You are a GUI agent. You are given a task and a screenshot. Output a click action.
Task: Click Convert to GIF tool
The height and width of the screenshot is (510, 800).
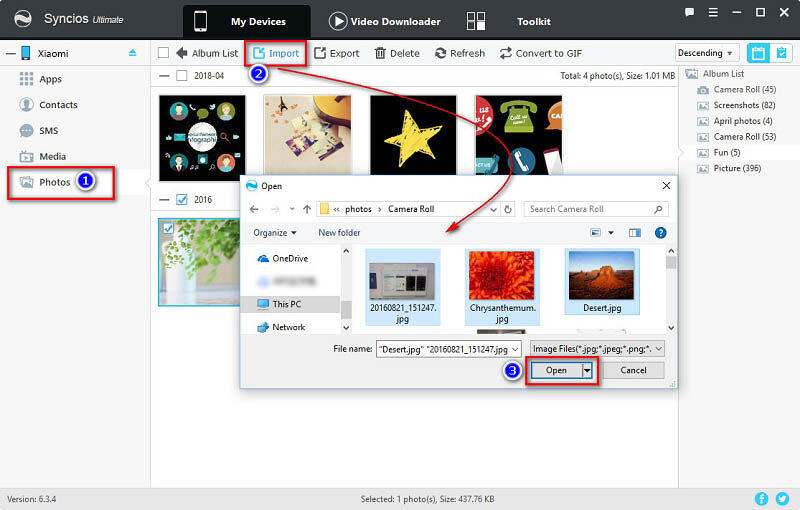(506, 53)
